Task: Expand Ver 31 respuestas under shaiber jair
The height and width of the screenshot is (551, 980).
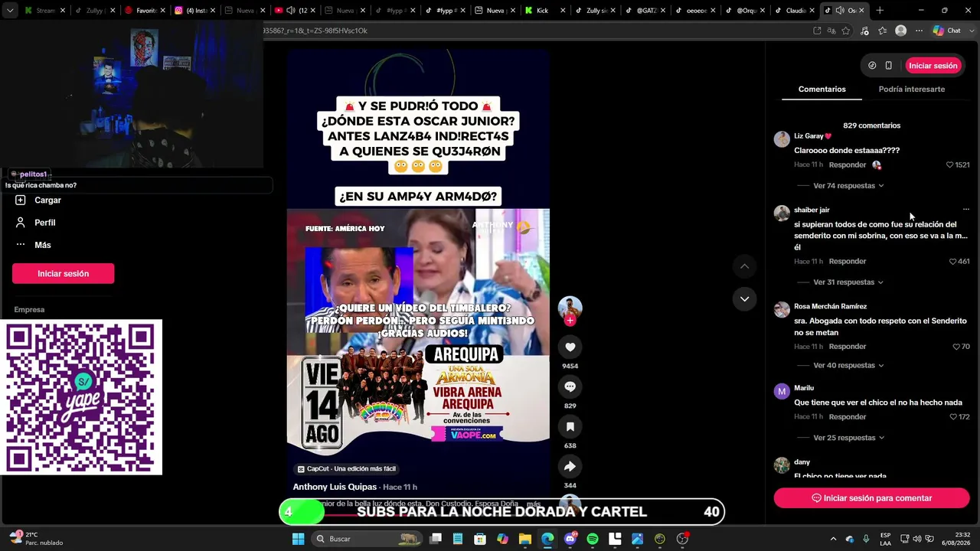Action: pyautogui.click(x=848, y=282)
